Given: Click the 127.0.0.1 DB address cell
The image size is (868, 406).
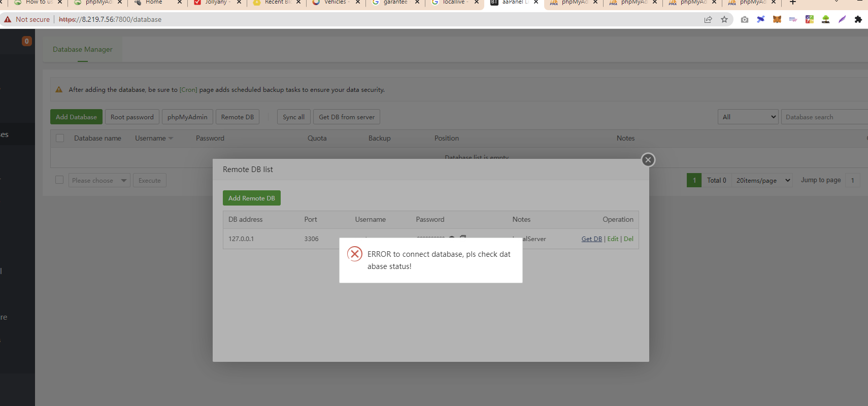Looking at the screenshot, I should [x=241, y=239].
